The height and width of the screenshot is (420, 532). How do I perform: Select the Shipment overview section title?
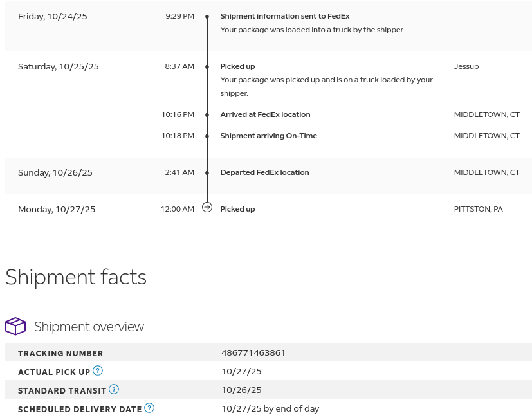coord(89,327)
